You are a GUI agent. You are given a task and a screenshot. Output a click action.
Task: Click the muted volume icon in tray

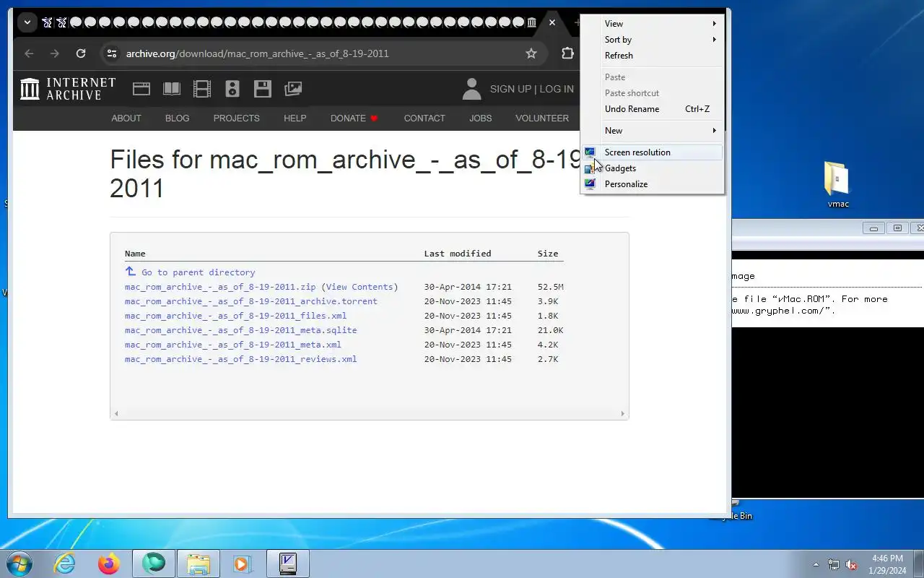852,565
